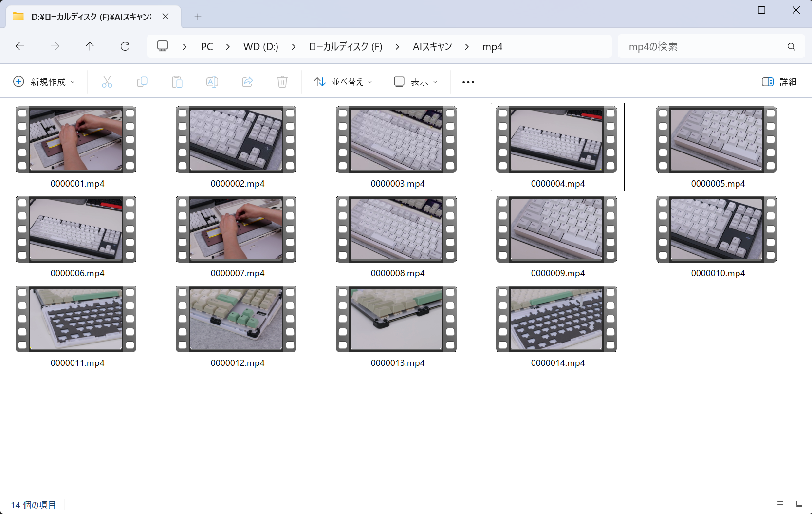Click the Copy icon in toolbar
812x514 pixels.
142,82
